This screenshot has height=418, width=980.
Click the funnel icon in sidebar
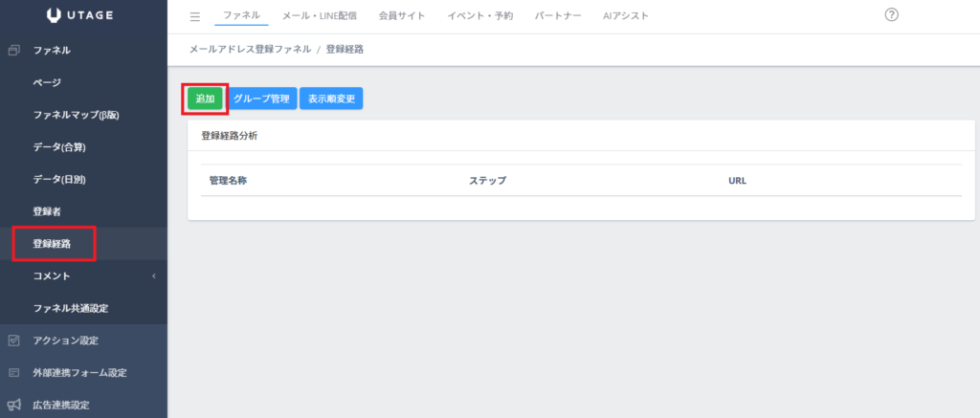click(14, 50)
